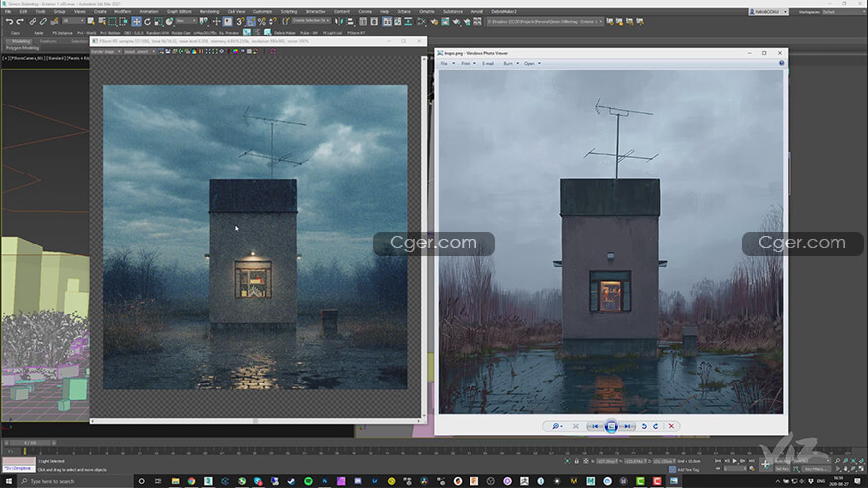Open the Windows Start menu

pos(8,481)
